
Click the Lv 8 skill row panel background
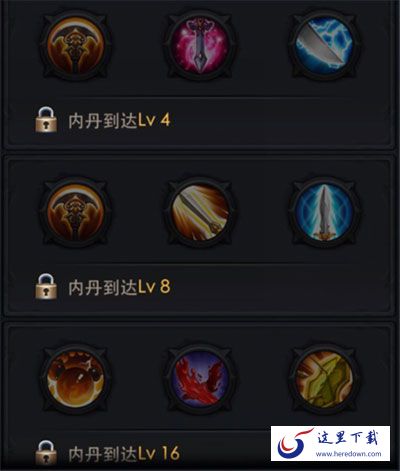click(x=199, y=237)
